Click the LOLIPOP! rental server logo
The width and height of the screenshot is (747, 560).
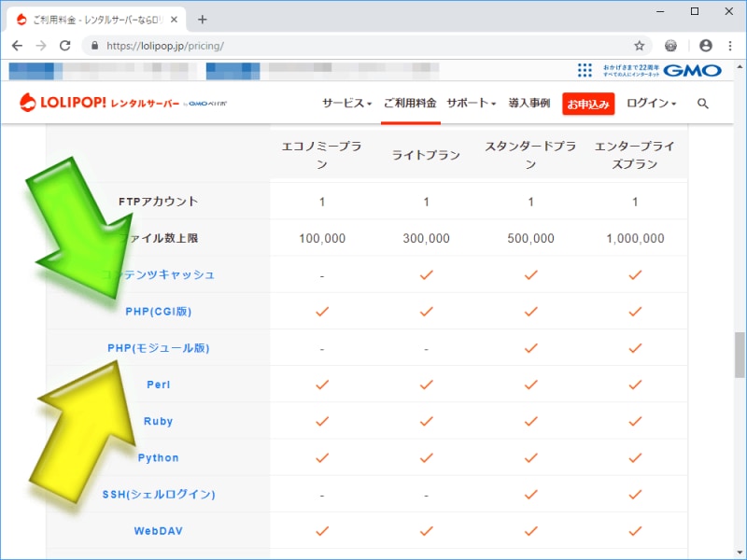(x=123, y=103)
